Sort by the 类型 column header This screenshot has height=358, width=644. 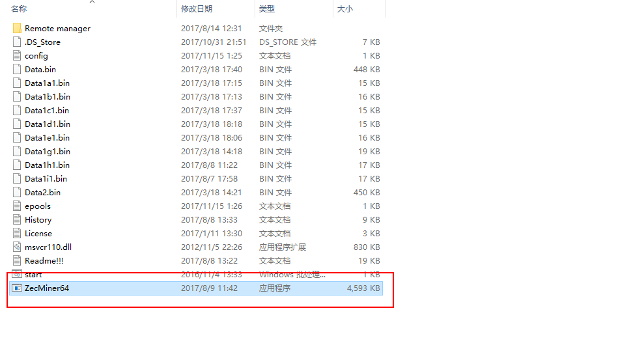(267, 9)
